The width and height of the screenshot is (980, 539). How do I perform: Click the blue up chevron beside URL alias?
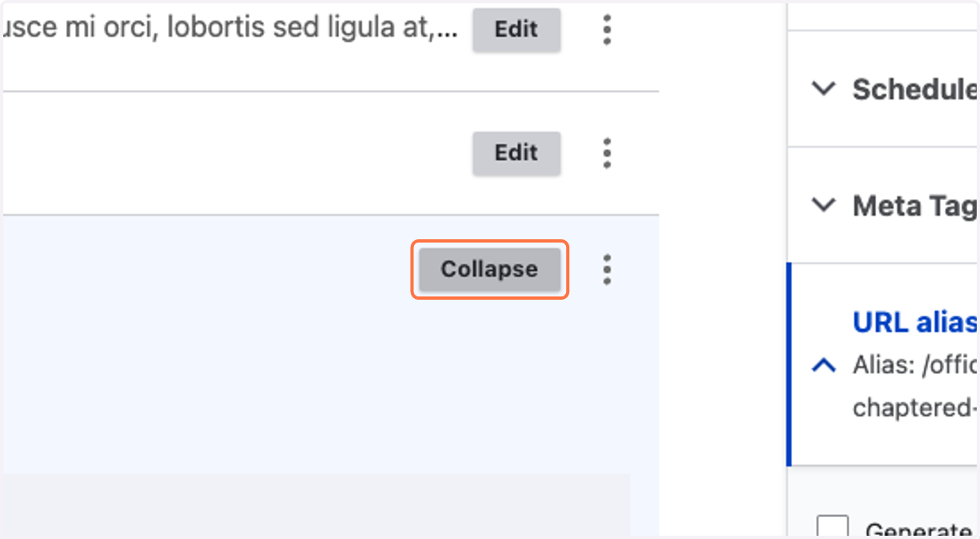tap(825, 365)
